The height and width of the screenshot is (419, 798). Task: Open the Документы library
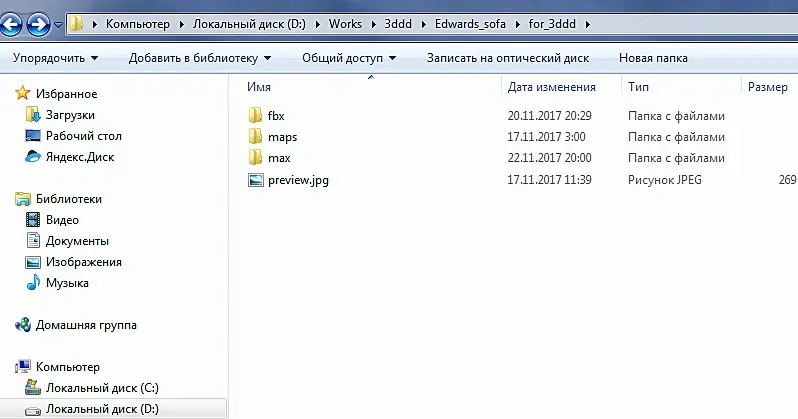tap(77, 241)
